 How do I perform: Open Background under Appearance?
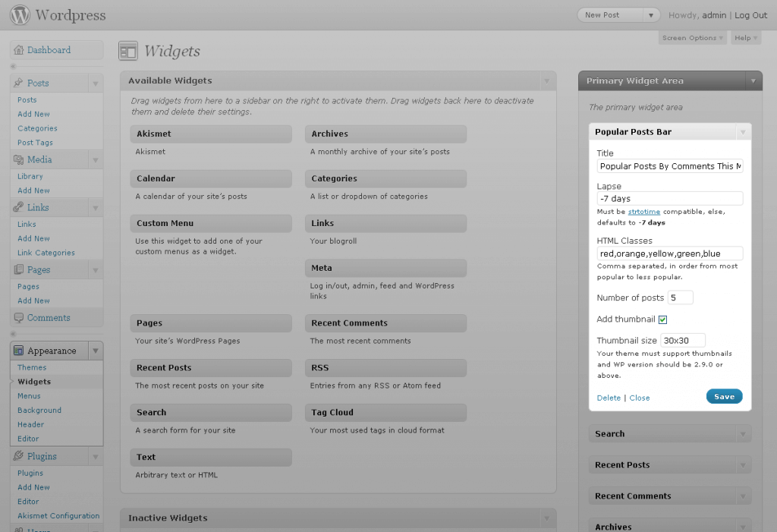39,411
